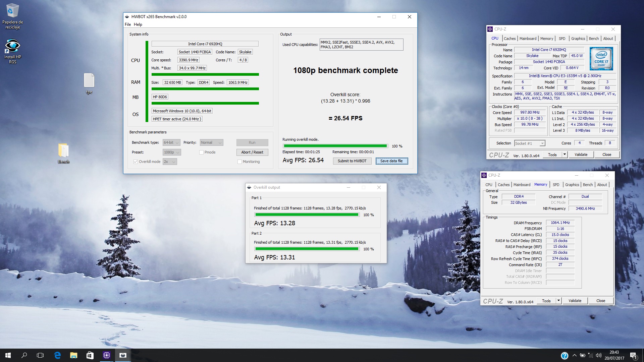This screenshot has height=362, width=644.
Task: Toggle the Overkill mode checkbox
Action: pyautogui.click(x=136, y=162)
